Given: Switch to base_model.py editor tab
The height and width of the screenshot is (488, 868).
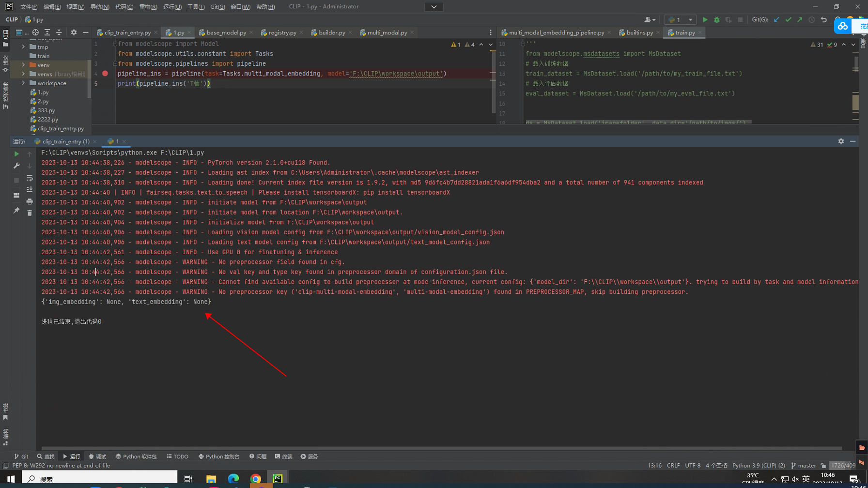Looking at the screenshot, I should [226, 32].
